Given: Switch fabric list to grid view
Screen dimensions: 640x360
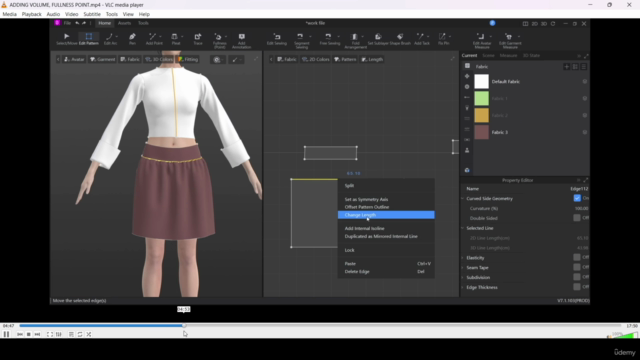Looking at the screenshot, I should click(575, 67).
